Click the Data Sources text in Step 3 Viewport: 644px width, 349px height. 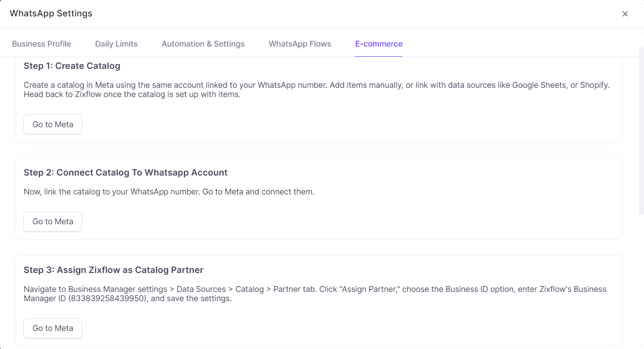(201, 289)
